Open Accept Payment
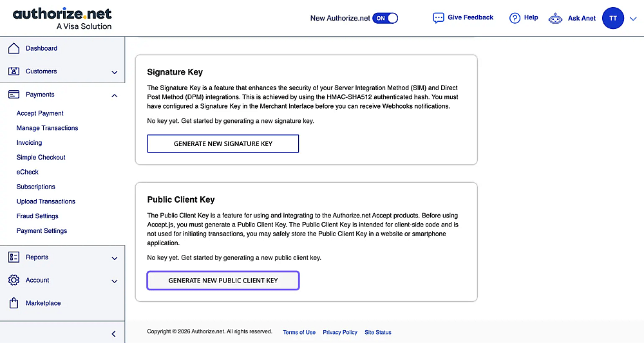644x343 pixels. tap(40, 113)
